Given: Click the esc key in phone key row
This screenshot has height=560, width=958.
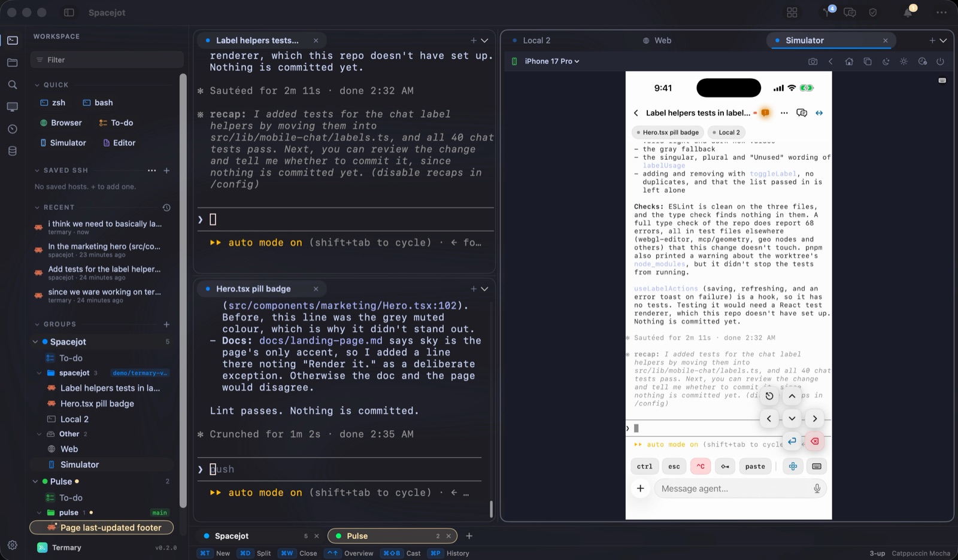Looking at the screenshot, I should pyautogui.click(x=674, y=467).
